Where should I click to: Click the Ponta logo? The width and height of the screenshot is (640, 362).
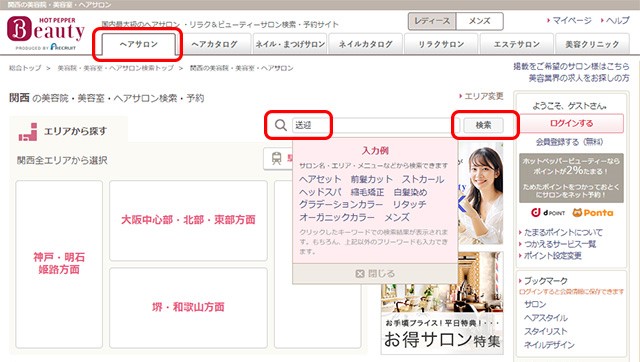[593, 213]
